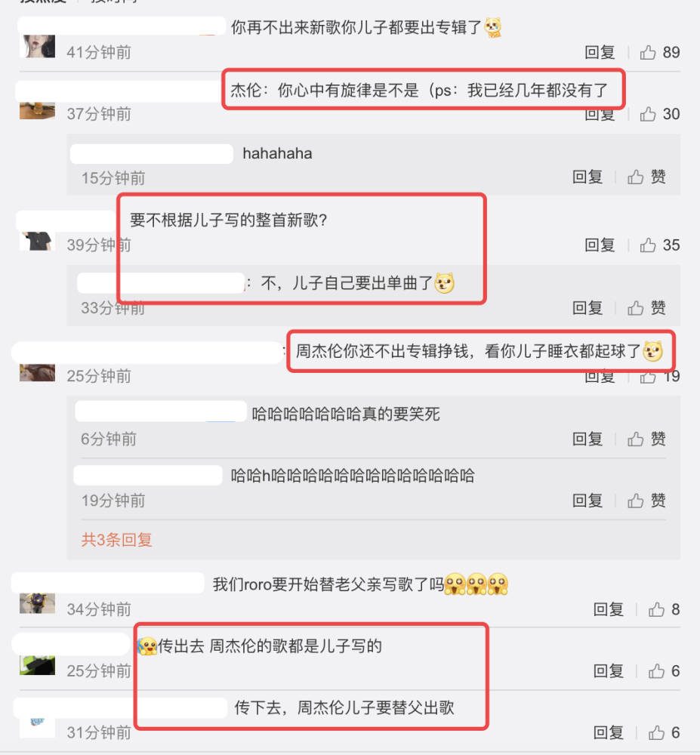Image resolution: width=700 pixels, height=755 pixels.
Task: Expand the 共3条回复 replies link
Action: click(116, 539)
